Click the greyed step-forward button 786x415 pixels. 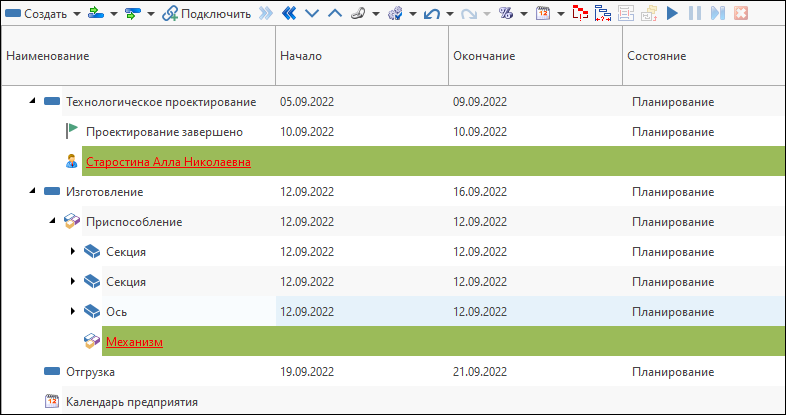click(718, 14)
